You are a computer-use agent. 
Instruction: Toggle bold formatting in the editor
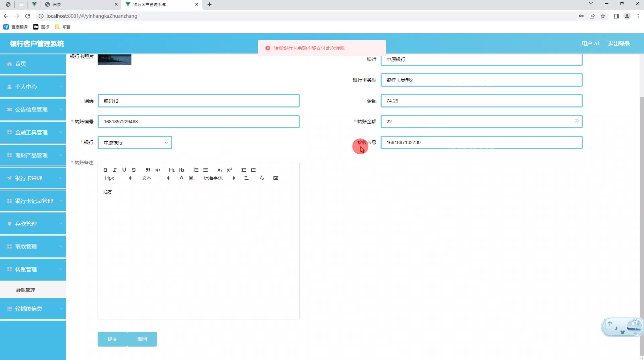(x=105, y=170)
